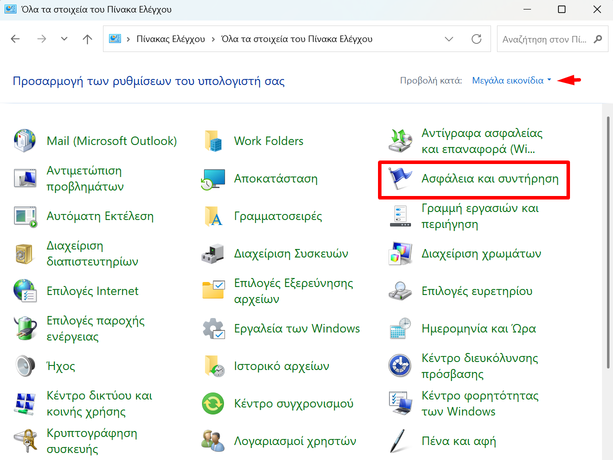Open the Επιλογές παροχής ενέργειας battery icon
613x460 pixels.
25,328
